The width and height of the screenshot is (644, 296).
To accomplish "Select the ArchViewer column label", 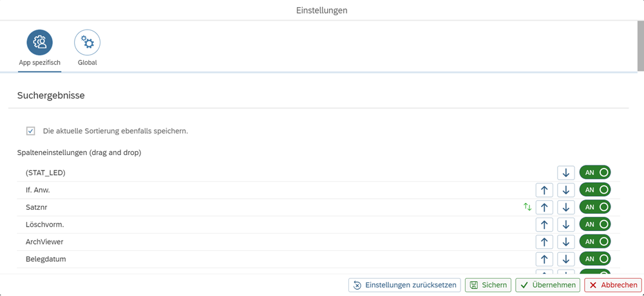I will (x=44, y=242).
